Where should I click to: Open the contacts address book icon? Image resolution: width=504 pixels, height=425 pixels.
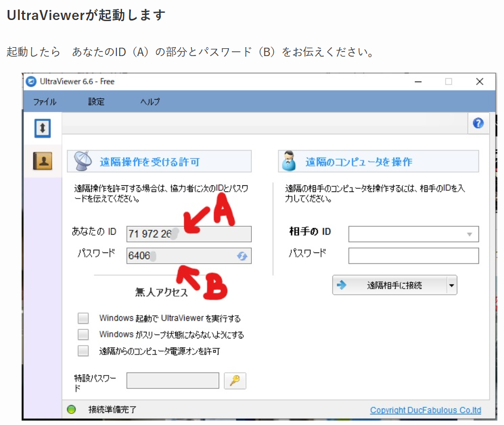43,161
